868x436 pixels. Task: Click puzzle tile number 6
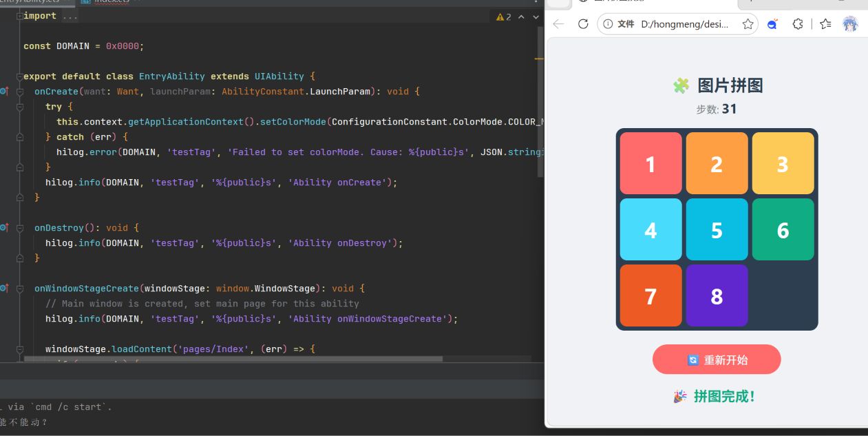coord(783,229)
